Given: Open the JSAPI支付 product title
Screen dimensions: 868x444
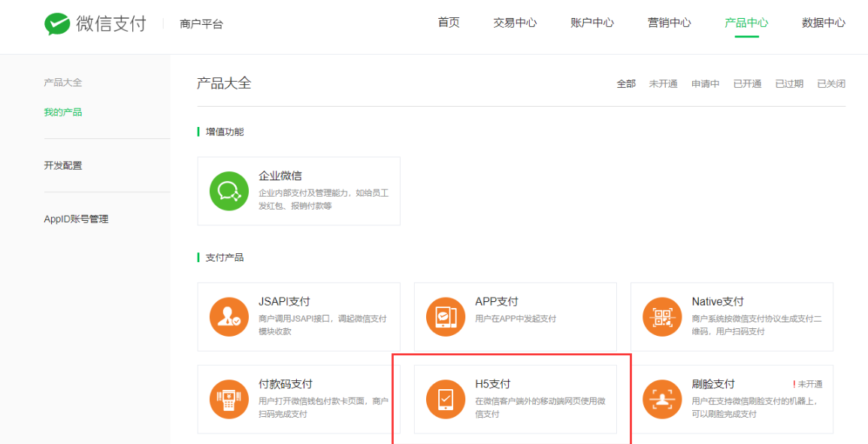Looking at the screenshot, I should 284,302.
